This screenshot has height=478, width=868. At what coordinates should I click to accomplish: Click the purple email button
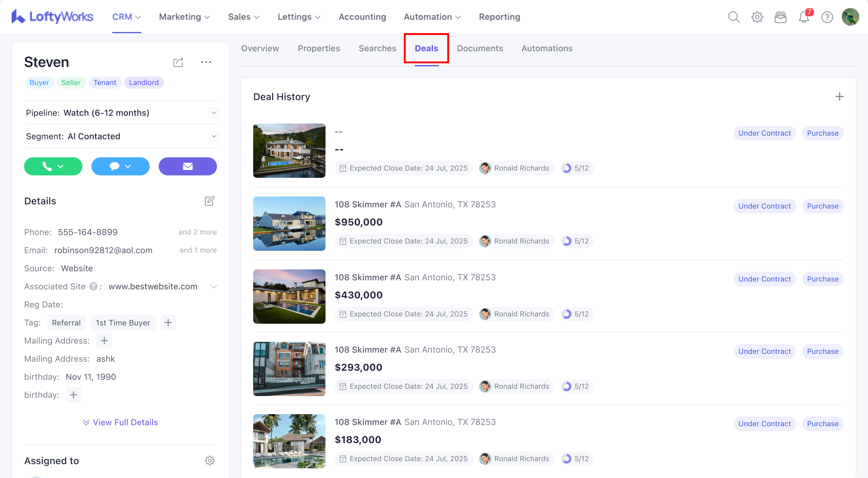(x=188, y=166)
